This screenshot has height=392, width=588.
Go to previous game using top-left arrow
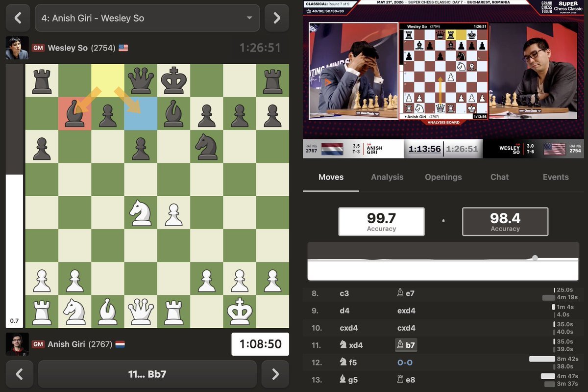tap(18, 18)
